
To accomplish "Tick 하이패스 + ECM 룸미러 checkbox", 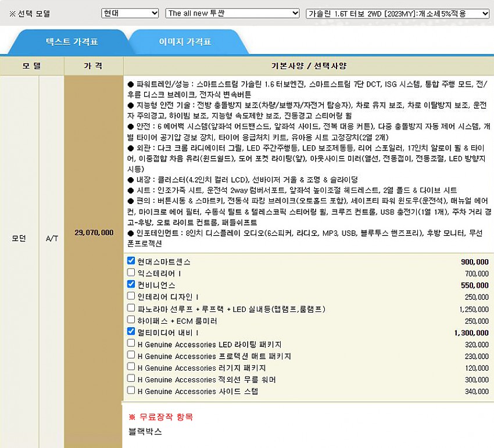I will coord(131,320).
